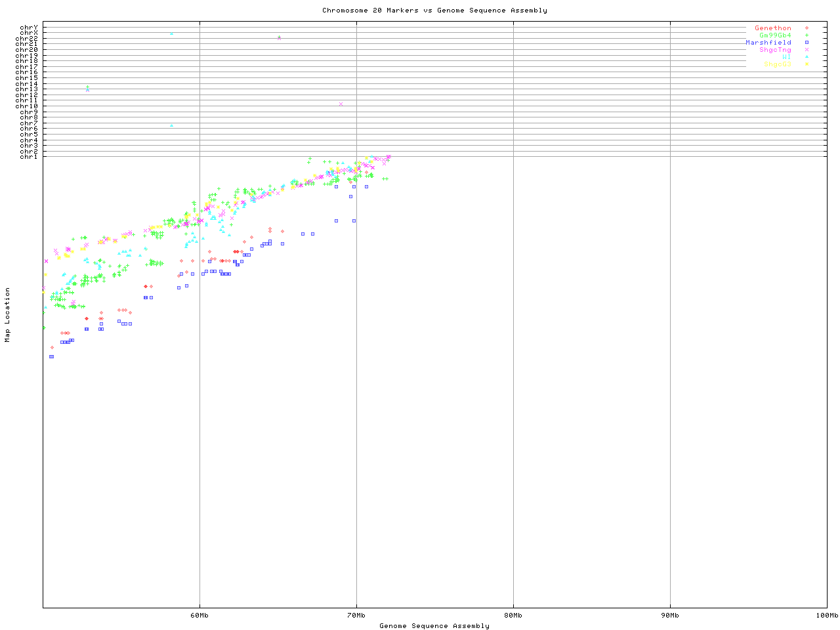Click the ShgcG3 yellow marker in legend
840x630 pixels.
click(x=807, y=64)
